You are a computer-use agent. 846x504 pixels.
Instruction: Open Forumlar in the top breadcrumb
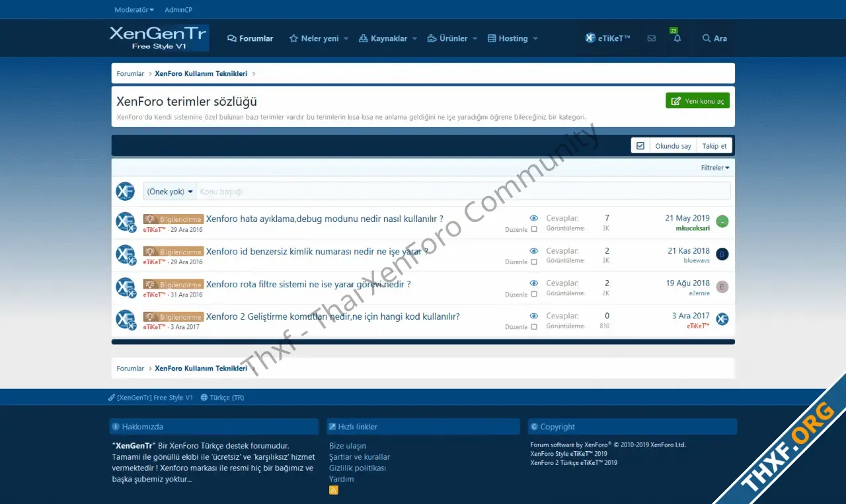(130, 74)
